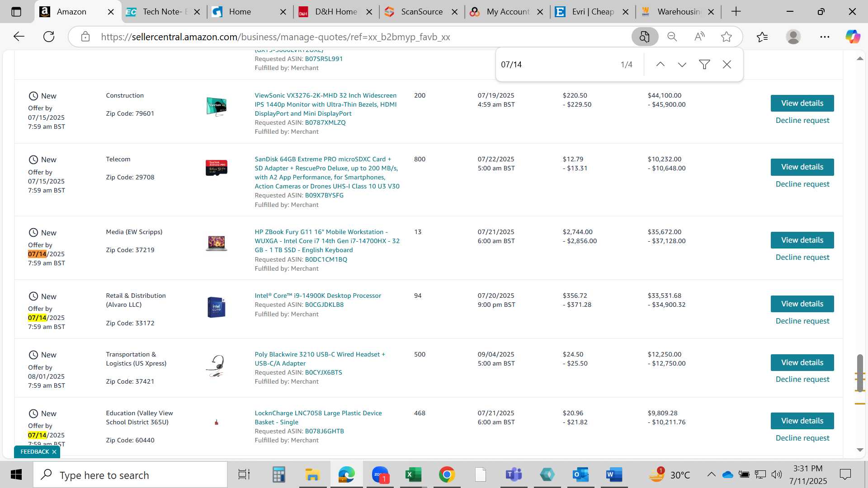Viewport: 868px width, 488px height.
Task: Open find filter options funnel
Action: pyautogui.click(x=704, y=65)
